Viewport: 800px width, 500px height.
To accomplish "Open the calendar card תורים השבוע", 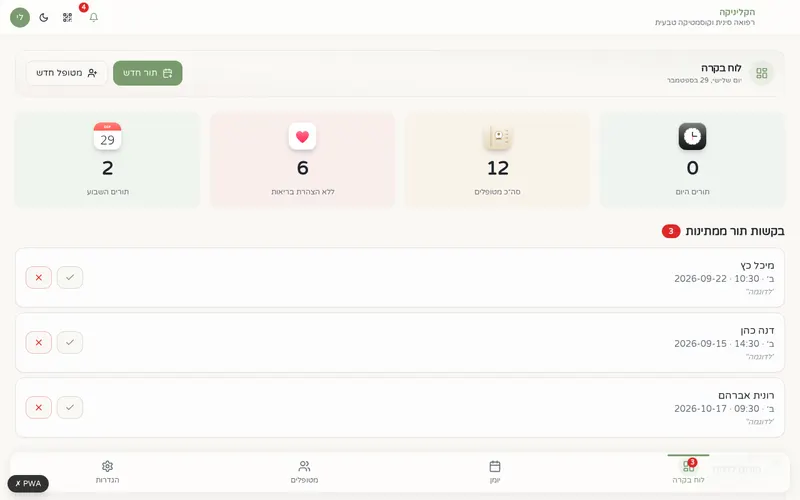I will point(107,160).
